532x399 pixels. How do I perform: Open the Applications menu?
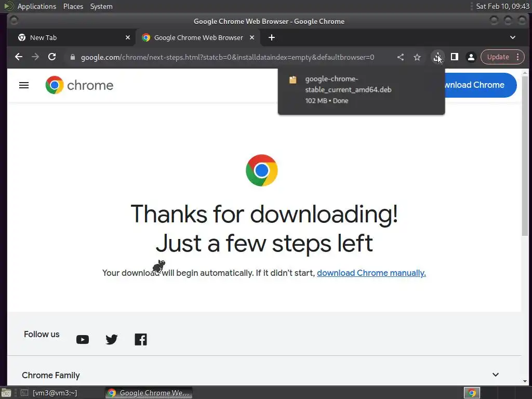pyautogui.click(x=37, y=6)
